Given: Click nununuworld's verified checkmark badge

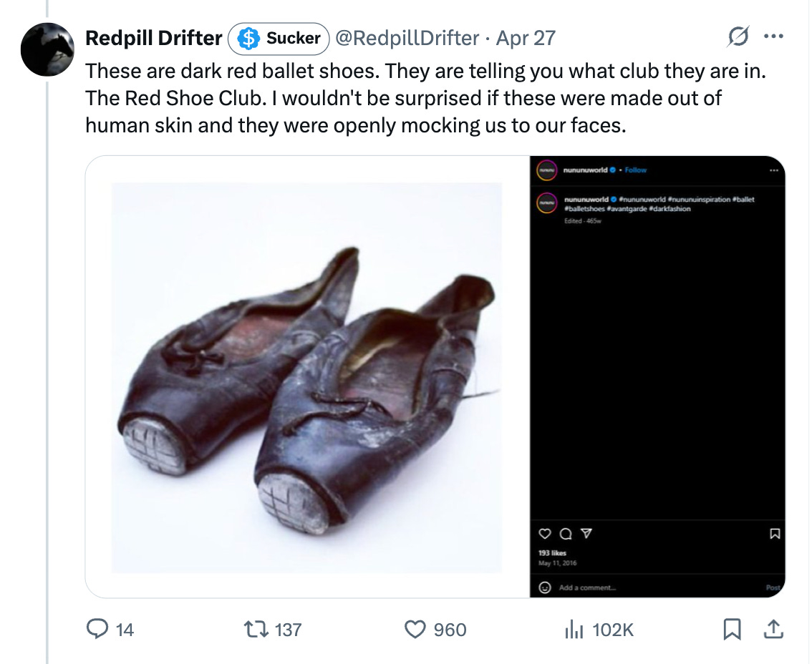Looking at the screenshot, I should [613, 170].
